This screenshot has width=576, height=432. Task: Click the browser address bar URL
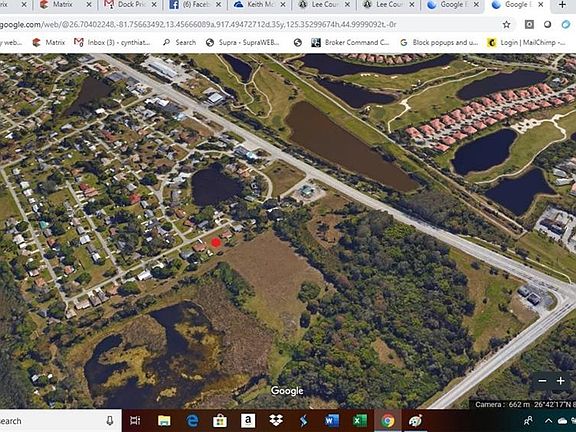click(198, 25)
